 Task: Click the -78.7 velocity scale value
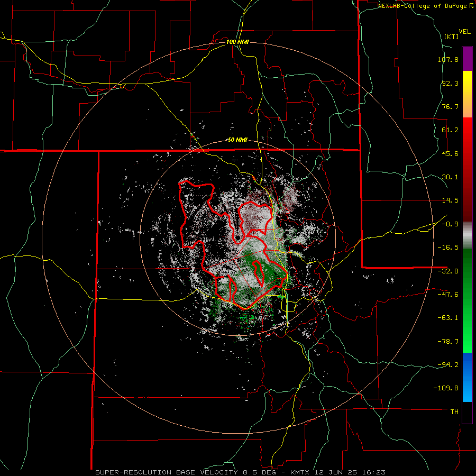448,342
